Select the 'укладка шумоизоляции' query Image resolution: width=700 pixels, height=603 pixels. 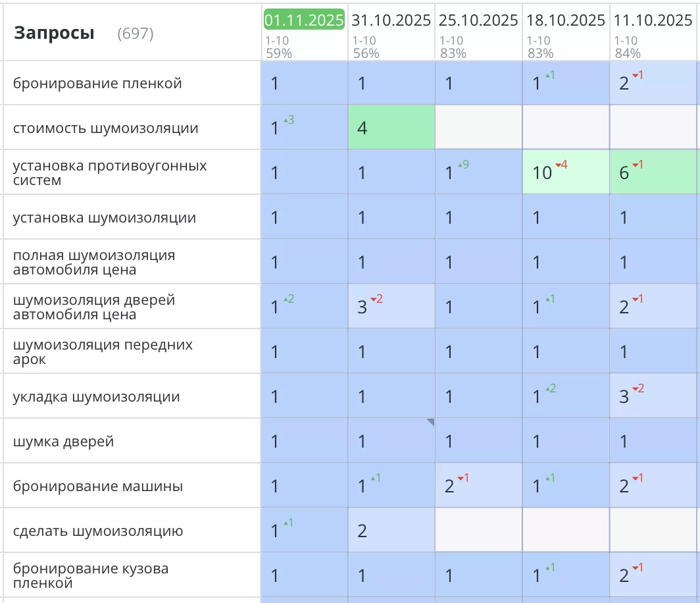pos(96,397)
